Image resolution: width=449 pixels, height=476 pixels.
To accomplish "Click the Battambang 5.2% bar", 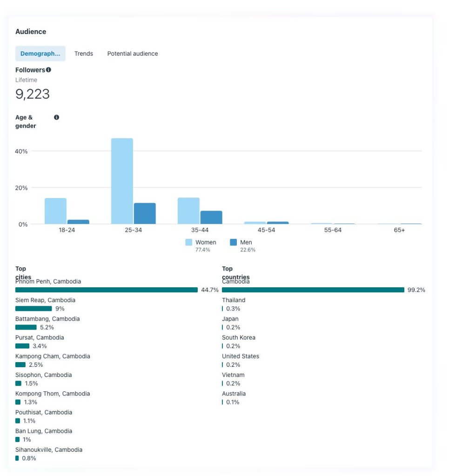I will pyautogui.click(x=26, y=327).
